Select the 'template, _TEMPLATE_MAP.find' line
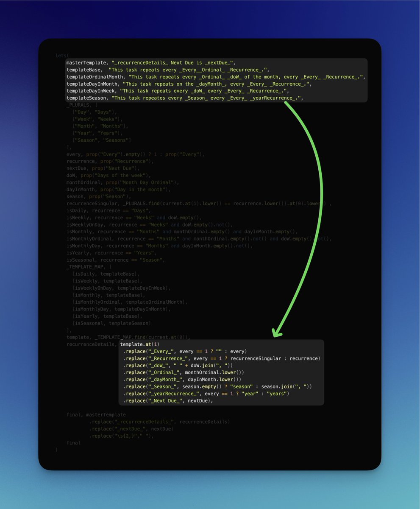 pos(128,337)
